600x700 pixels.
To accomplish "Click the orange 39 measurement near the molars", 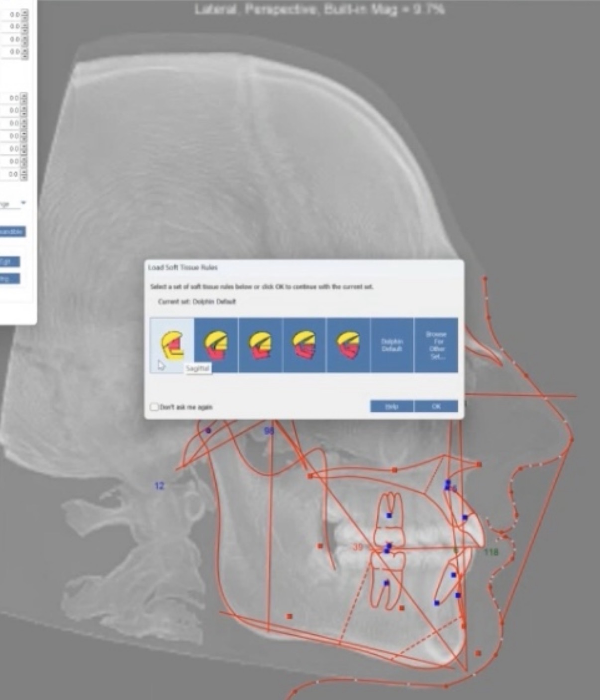I will (x=358, y=547).
